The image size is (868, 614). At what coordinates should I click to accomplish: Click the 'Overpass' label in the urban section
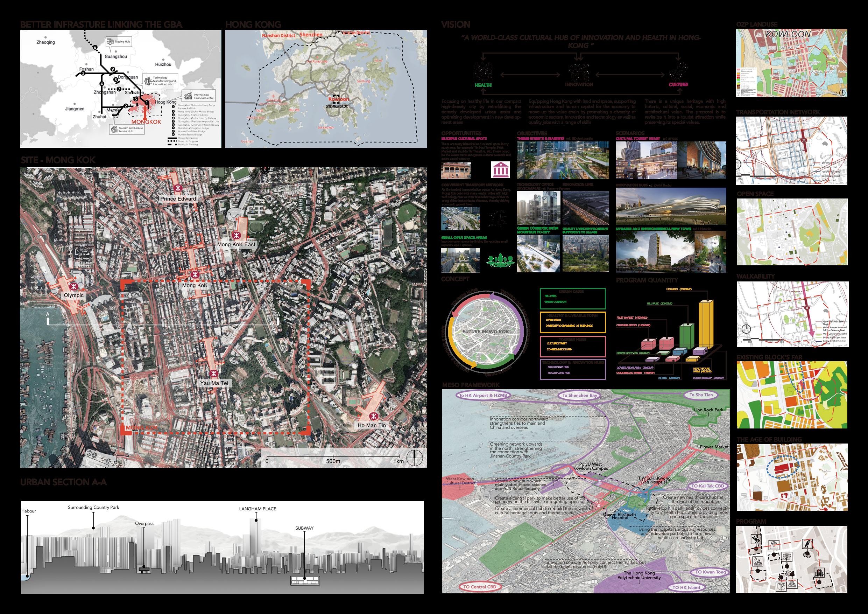[x=144, y=524]
